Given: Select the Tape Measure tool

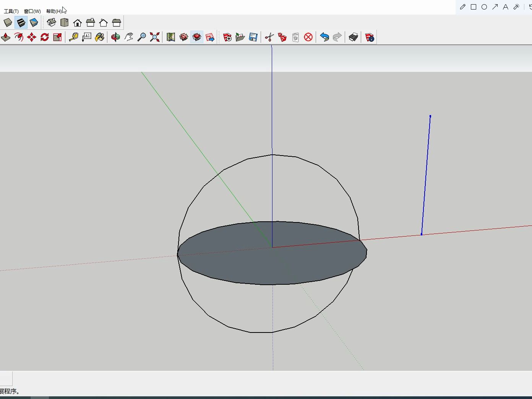Looking at the screenshot, I should point(74,37).
